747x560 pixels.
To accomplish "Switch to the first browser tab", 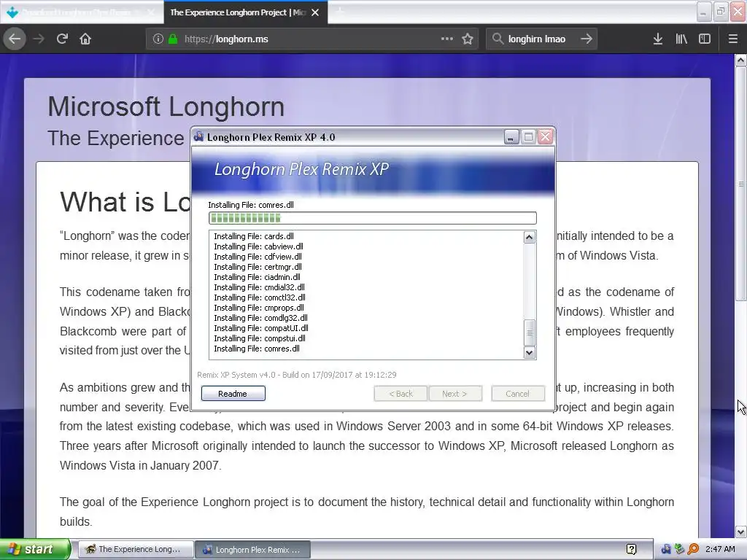I will pos(81,12).
